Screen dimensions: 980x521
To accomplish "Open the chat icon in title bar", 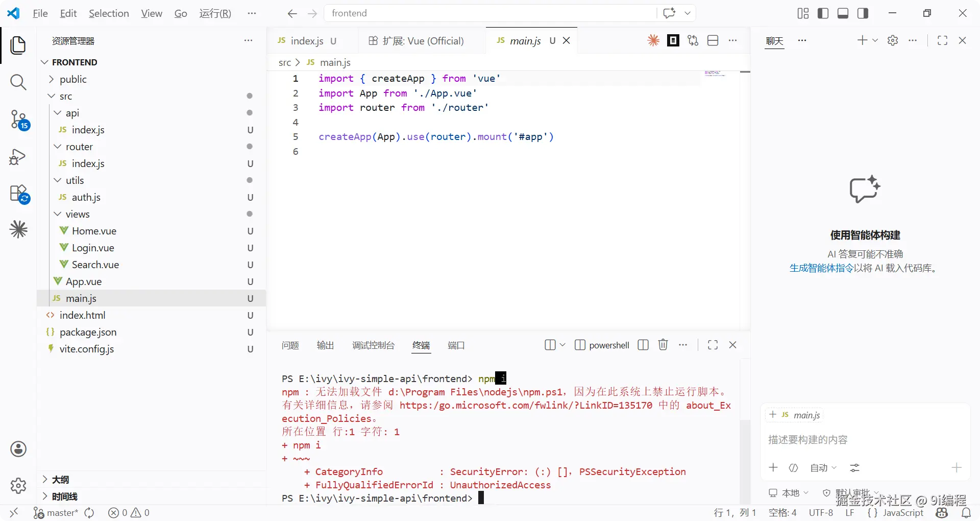I will point(669,13).
